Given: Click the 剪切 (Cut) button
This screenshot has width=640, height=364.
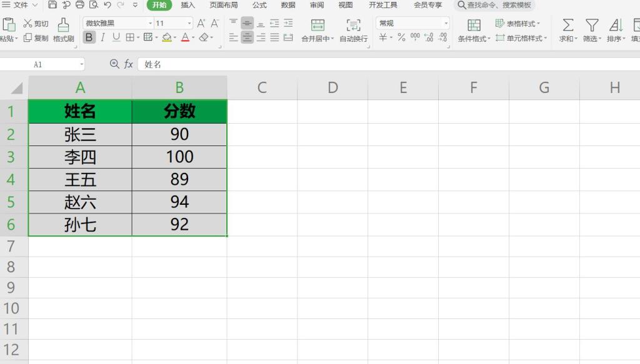Looking at the screenshot, I should point(36,23).
